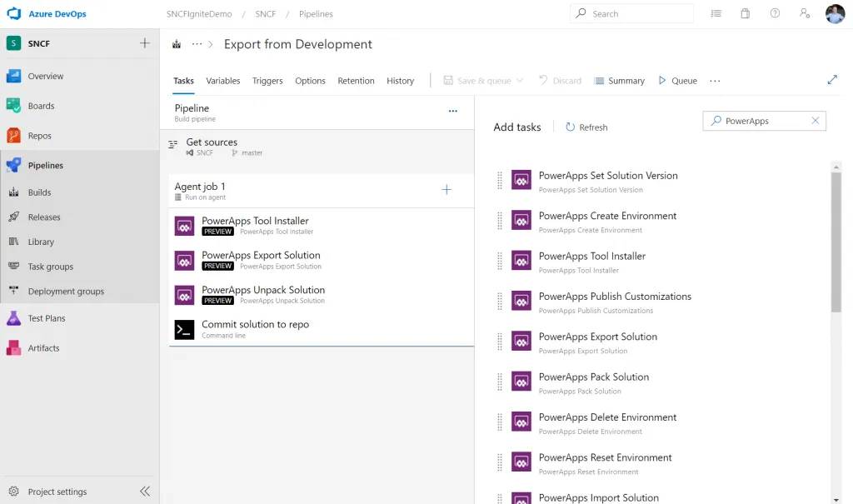Open the SNCF breadcrumb link

point(266,14)
